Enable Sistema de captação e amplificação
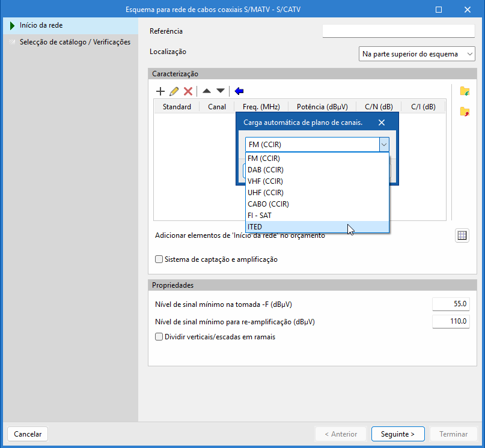The height and width of the screenshot is (448, 485). click(159, 259)
